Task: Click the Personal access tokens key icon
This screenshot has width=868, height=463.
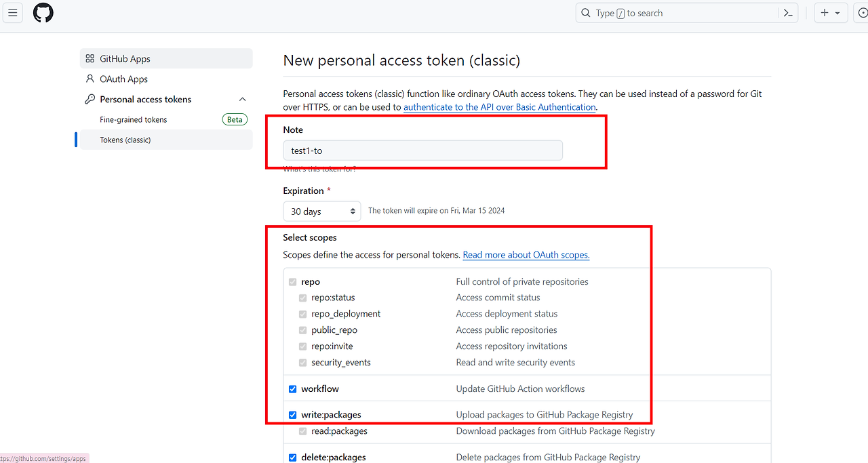Action: click(90, 100)
